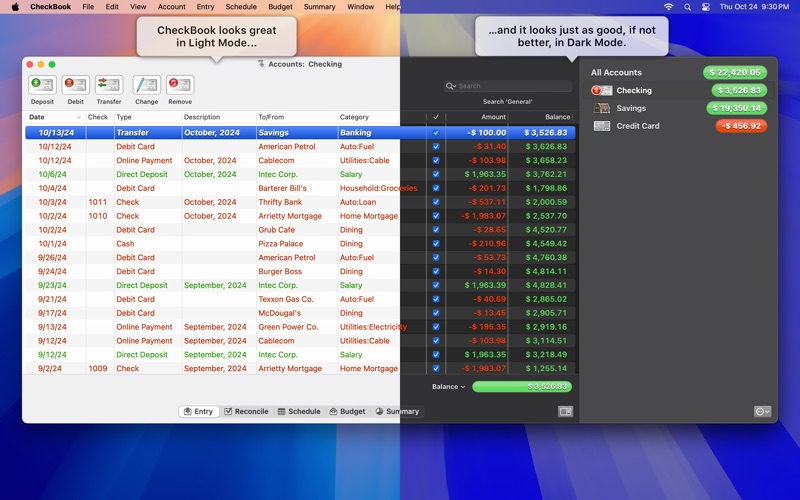This screenshot has height=500, width=800.
Task: Open the File menu
Action: pos(88,7)
